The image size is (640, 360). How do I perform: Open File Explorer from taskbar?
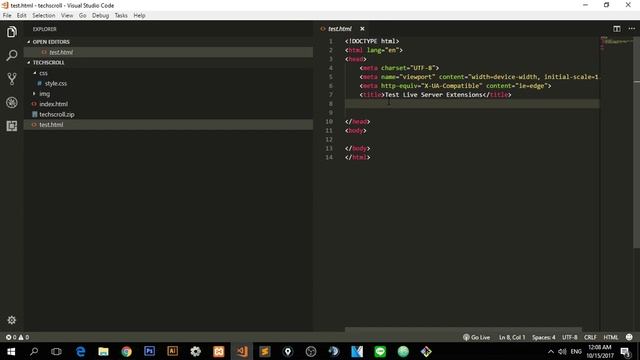tap(103, 351)
